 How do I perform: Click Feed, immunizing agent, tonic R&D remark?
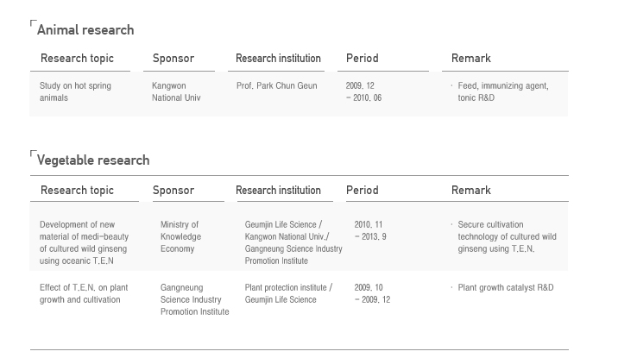coord(503,91)
